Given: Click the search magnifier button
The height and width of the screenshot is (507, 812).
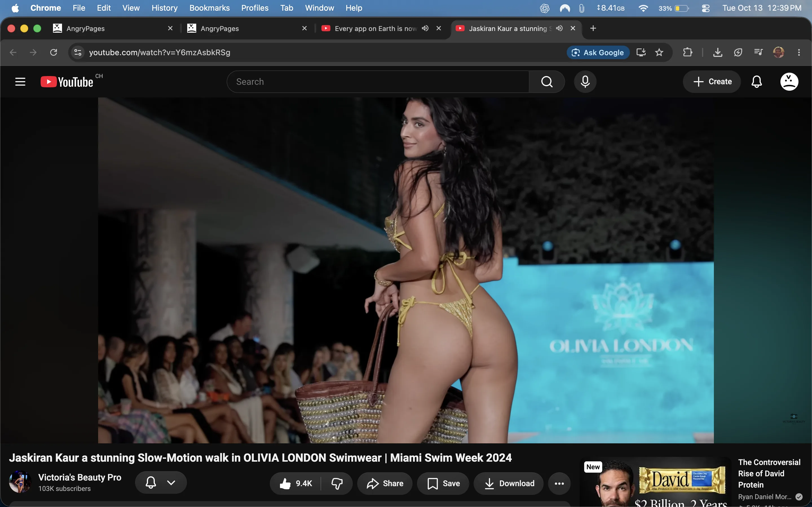Looking at the screenshot, I should pos(547,81).
